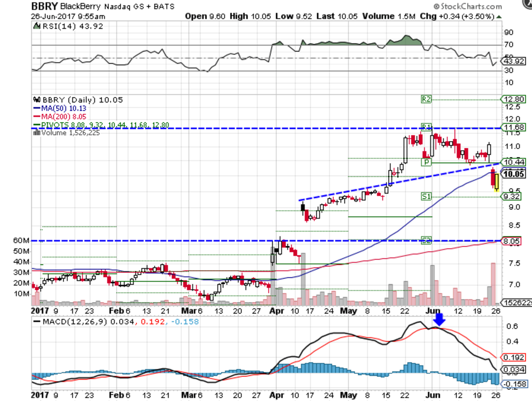Click the RSI(14) legend icon
This screenshot has height=401, width=532.
pos(37,26)
